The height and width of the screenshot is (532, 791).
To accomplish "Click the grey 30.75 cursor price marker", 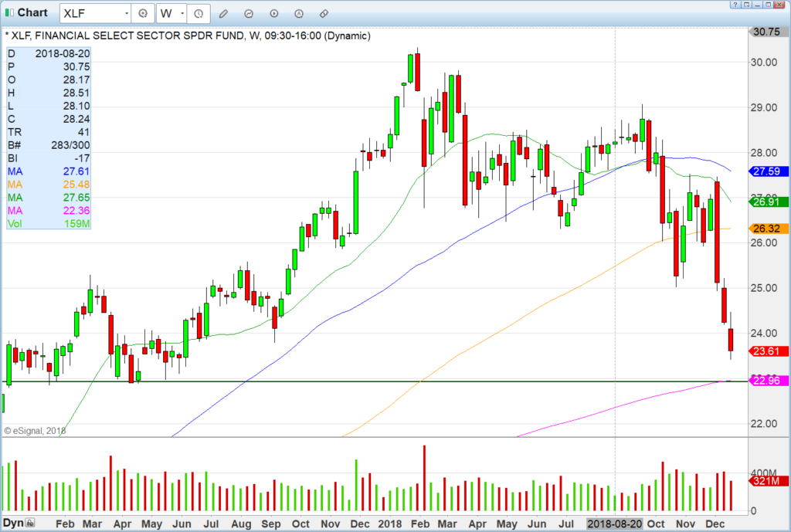I will click(767, 32).
